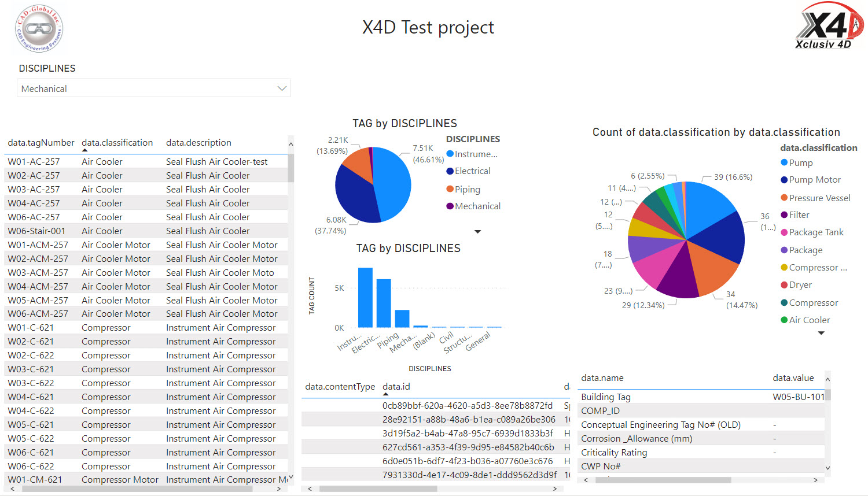This screenshot has height=496, width=868.
Task: Select row W01-CM-621
Action: (146, 480)
